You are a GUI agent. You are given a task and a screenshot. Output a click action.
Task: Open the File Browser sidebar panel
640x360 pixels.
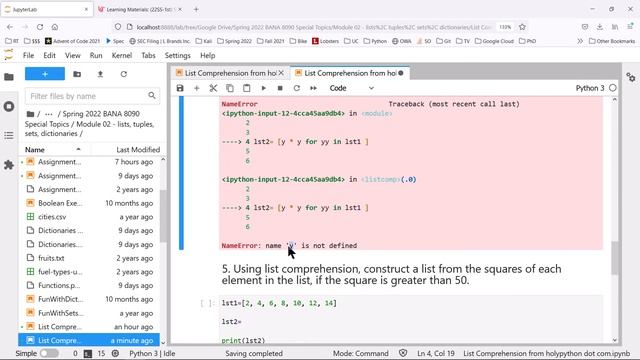[9, 77]
